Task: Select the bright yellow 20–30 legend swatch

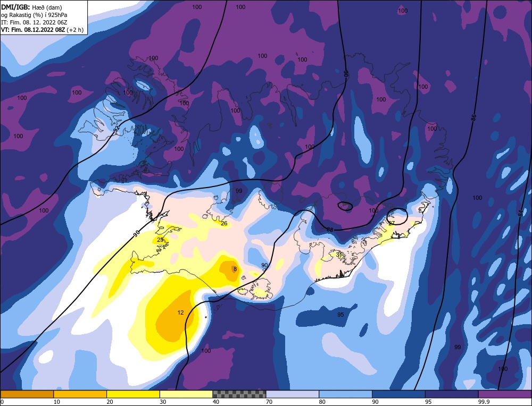Action: point(134,394)
